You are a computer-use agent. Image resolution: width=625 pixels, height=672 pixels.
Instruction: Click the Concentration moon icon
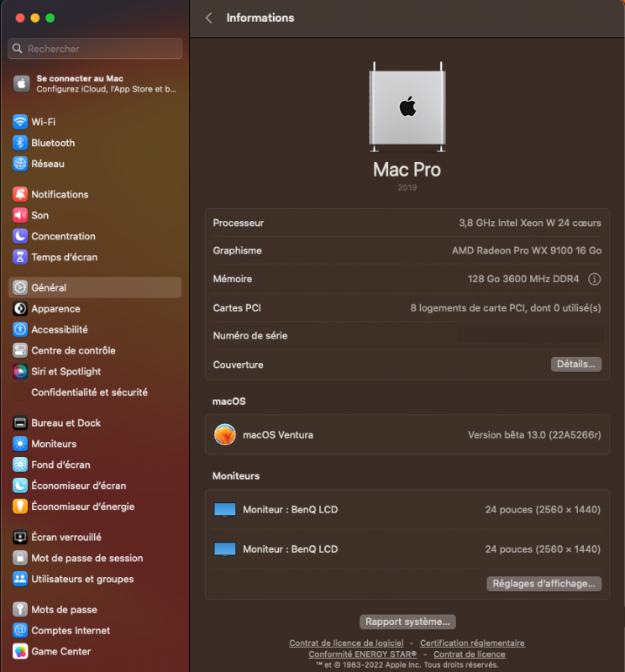point(20,236)
